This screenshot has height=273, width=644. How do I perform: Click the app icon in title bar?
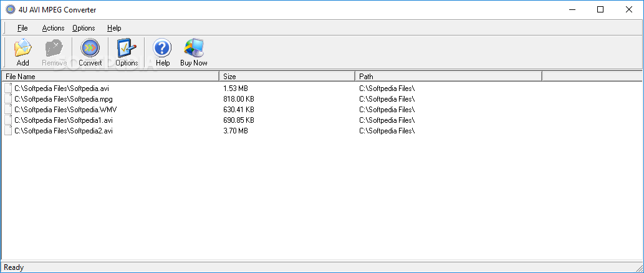point(10,9)
